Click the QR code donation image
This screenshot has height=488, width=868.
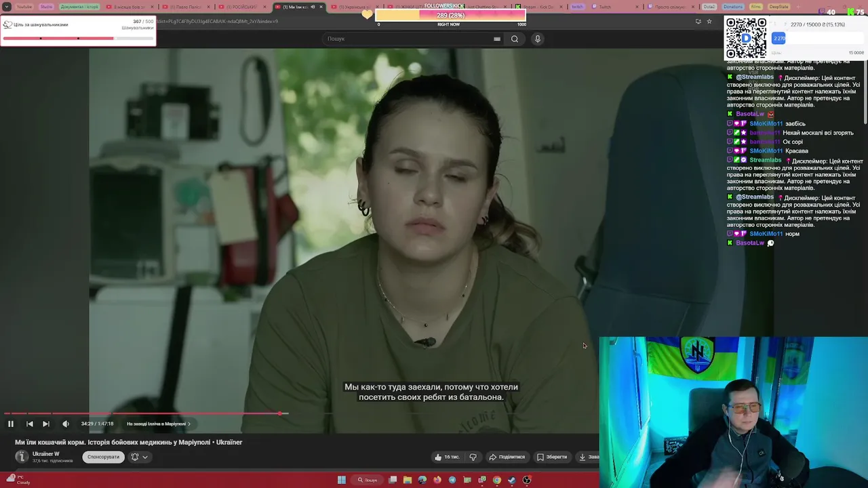(746, 37)
